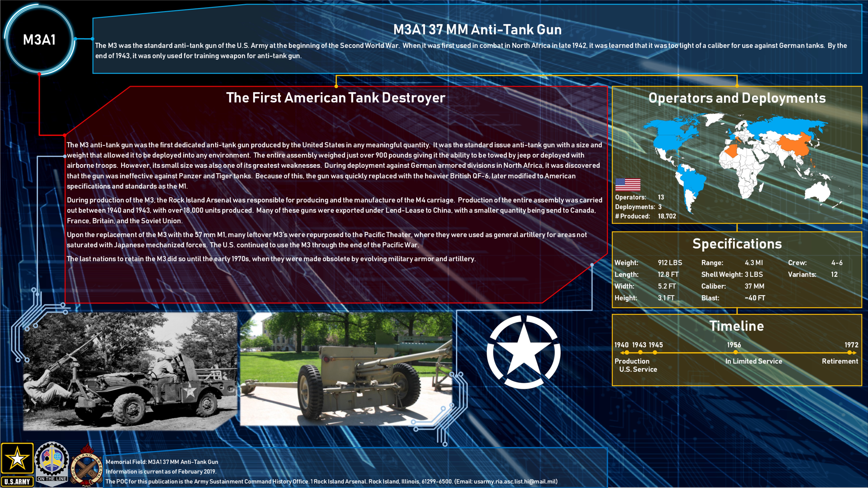The image size is (868, 488).
Task: Select the 1972 Retirement timeline marker
Action: 850,353
